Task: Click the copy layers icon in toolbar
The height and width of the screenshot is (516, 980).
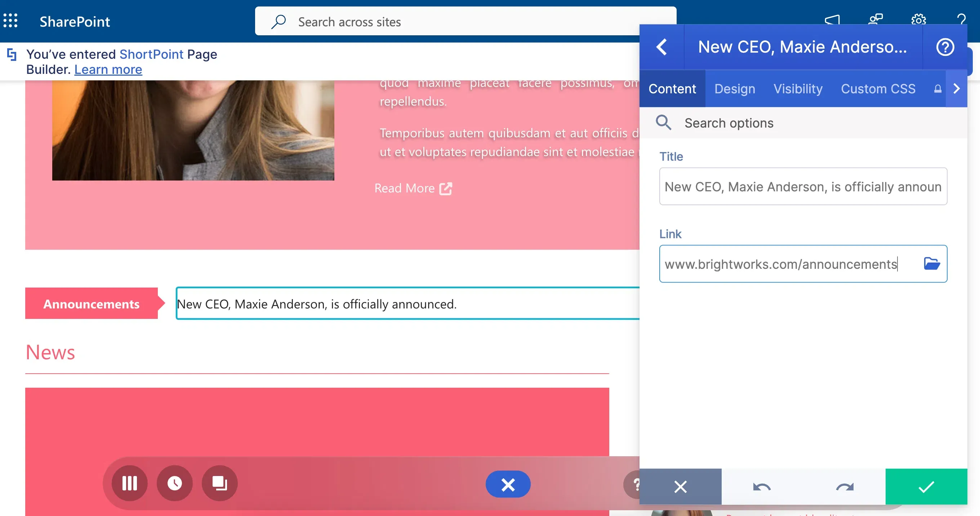Action: [x=219, y=483]
